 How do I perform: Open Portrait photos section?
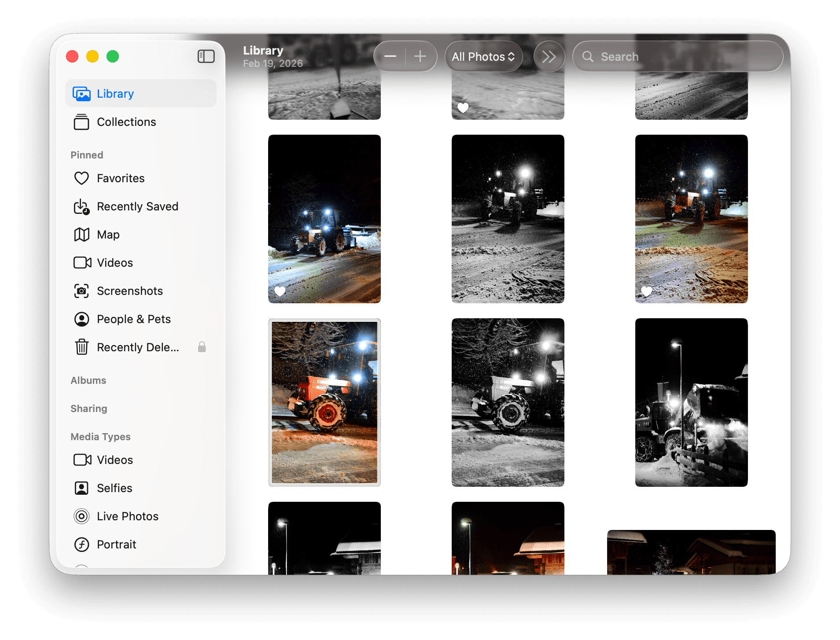116,544
